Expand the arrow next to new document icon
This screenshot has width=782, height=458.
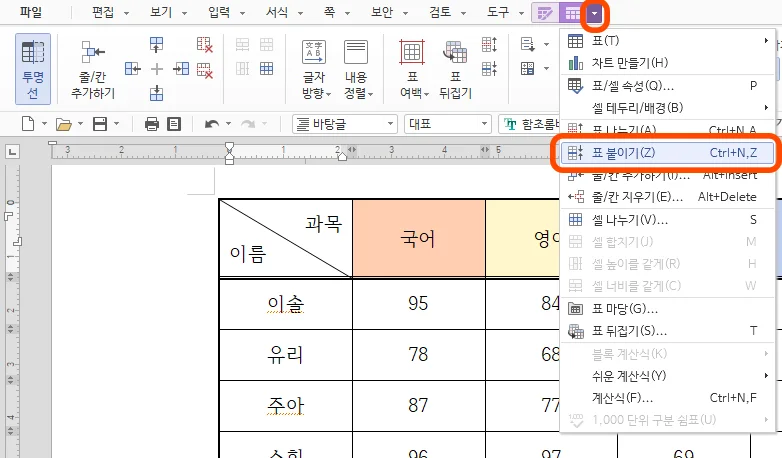coord(44,123)
